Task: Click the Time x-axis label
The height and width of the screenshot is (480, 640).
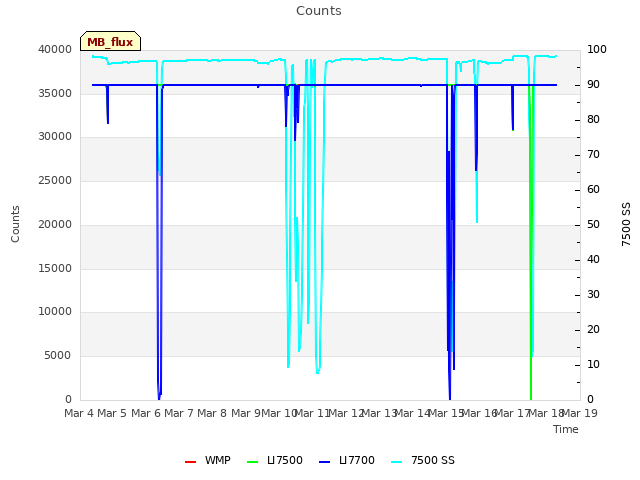Action: 566,429
